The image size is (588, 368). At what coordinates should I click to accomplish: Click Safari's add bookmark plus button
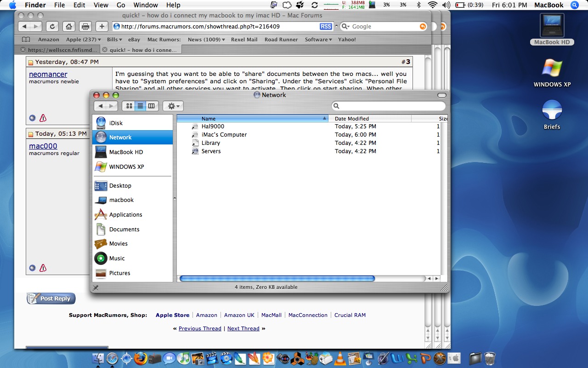coord(102,27)
